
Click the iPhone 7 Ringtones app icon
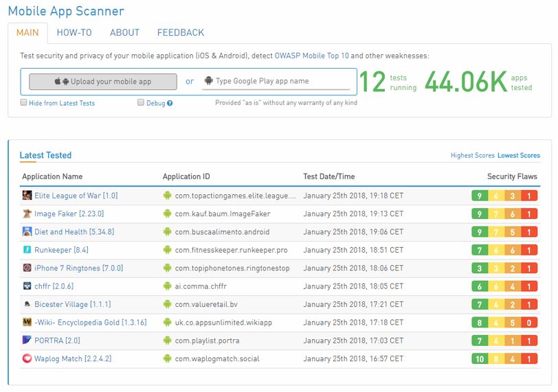coord(27,268)
